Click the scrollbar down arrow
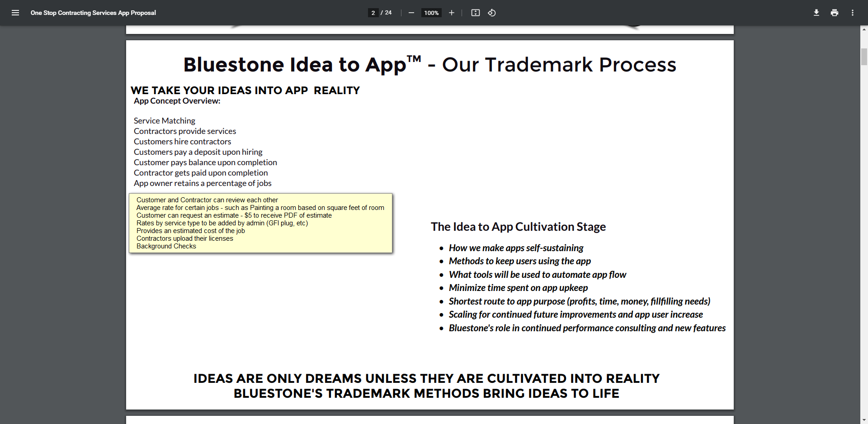 click(864, 420)
